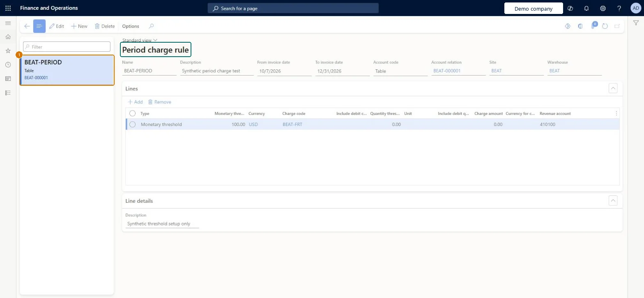The image size is (644, 298).
Task: Click Add in the Lines section
Action: [135, 102]
